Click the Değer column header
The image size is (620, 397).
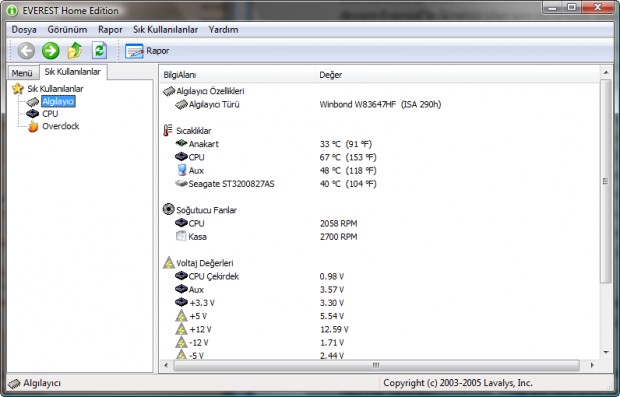(457, 75)
